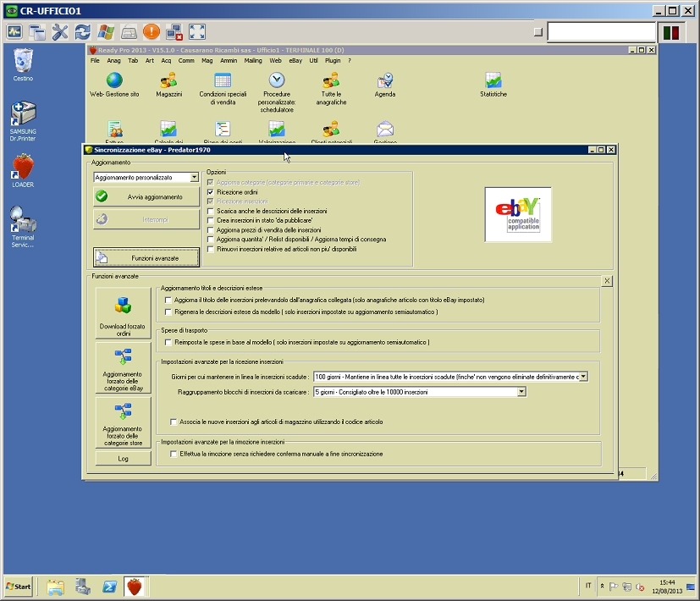Open the Plugin menu

coord(333,61)
